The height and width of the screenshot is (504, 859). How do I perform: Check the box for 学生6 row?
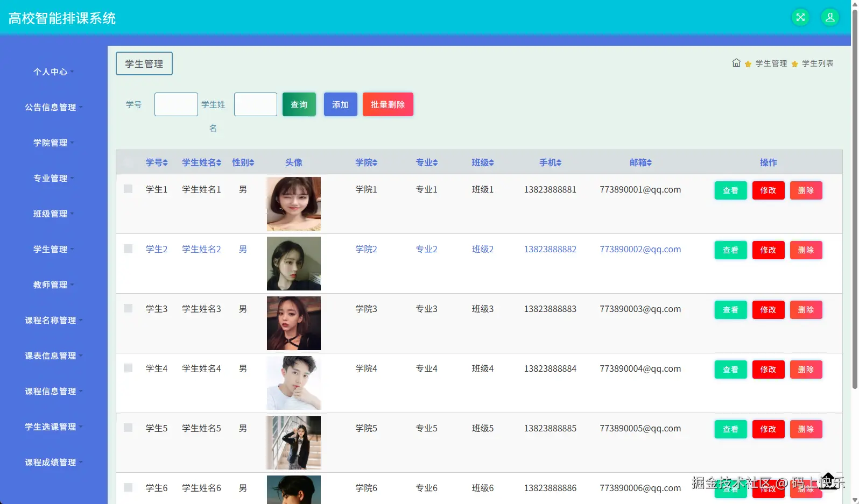[128, 487]
